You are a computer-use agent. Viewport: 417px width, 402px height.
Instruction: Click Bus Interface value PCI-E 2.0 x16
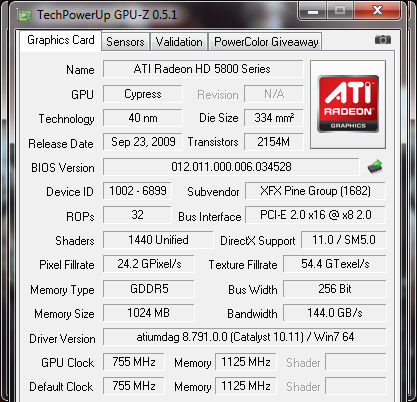click(x=315, y=215)
